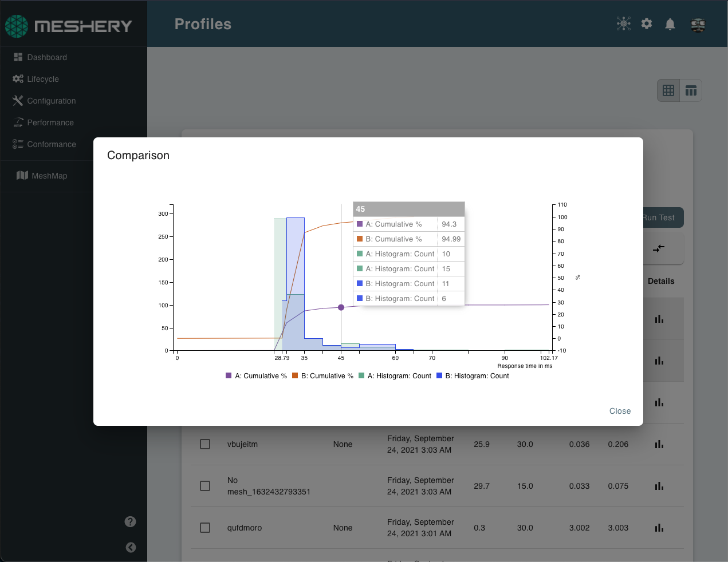
Task: View results chart for vbujeitm row
Action: tap(659, 444)
